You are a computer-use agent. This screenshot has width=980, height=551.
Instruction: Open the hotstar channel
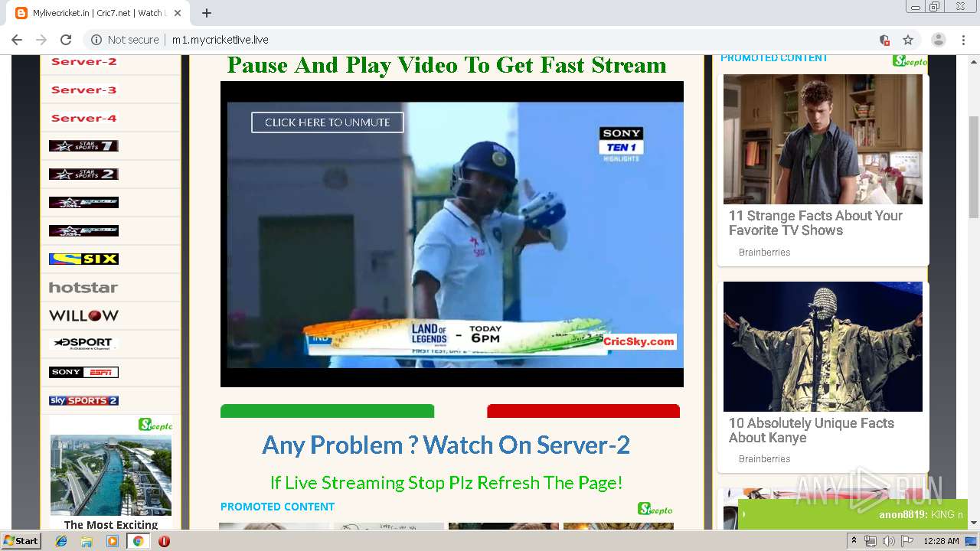[83, 287]
